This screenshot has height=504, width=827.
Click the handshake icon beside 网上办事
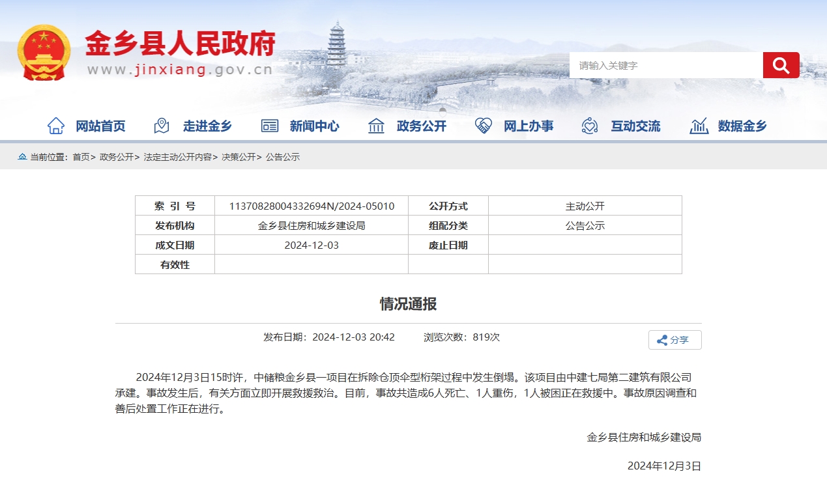[x=483, y=126]
